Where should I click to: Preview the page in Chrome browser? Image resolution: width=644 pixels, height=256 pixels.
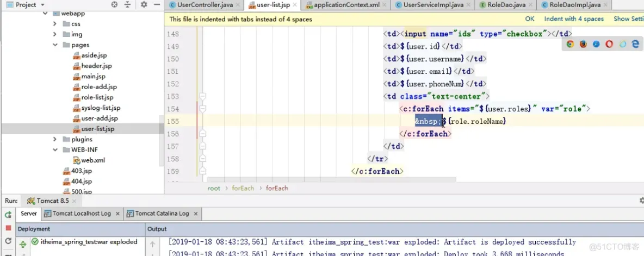pos(570,44)
